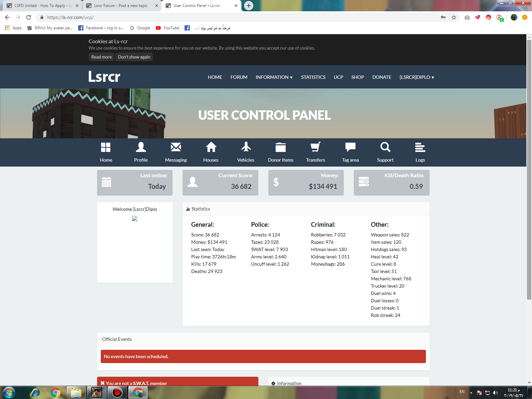Select UCP in the site navigation
Image resolution: width=532 pixels, height=399 pixels.
pos(338,77)
